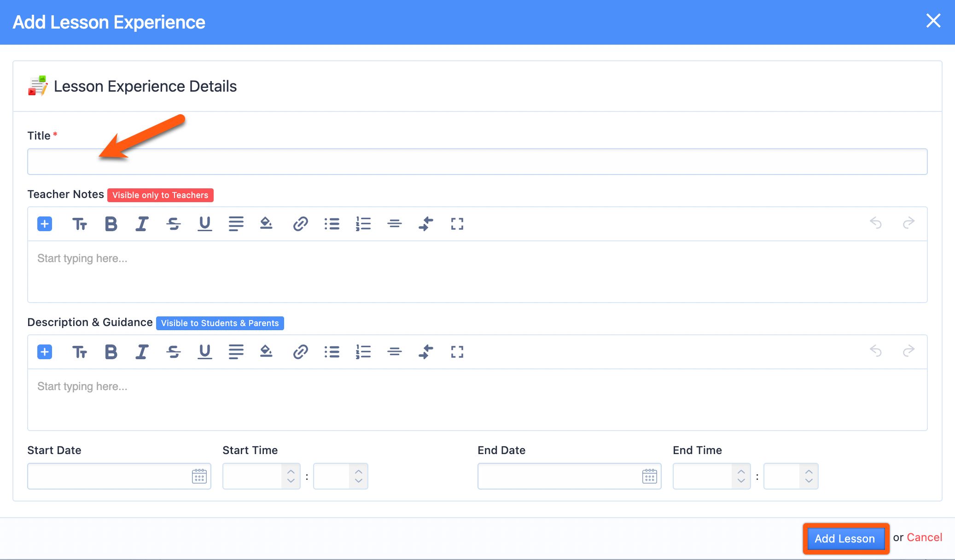Click underline icon in Description & Guidance toolbar
Image resolution: width=955 pixels, height=560 pixels.
point(205,352)
